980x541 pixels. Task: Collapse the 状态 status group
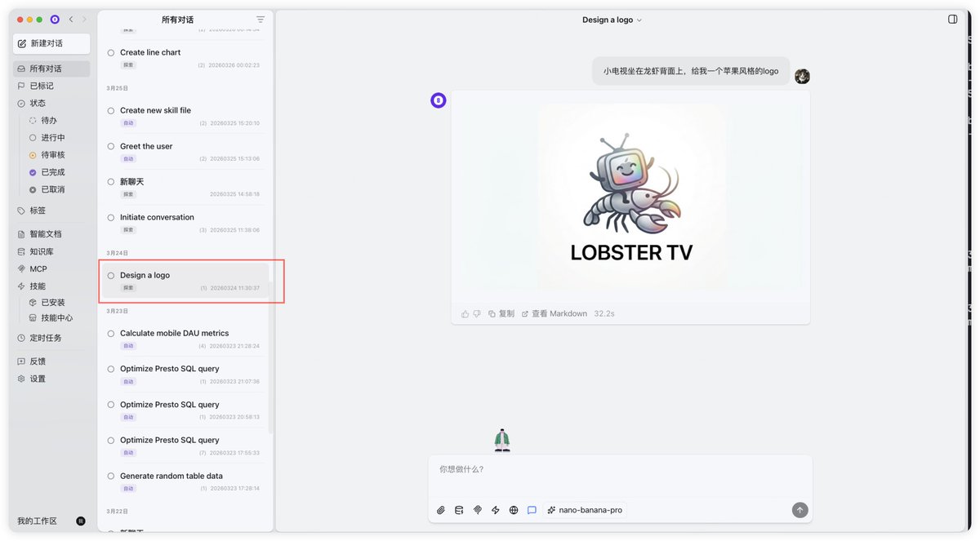pos(52,104)
